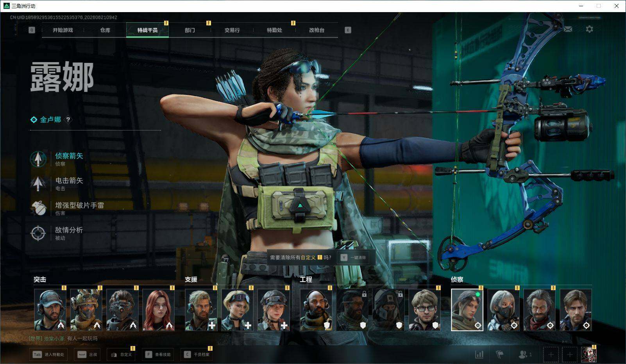Open the 干员档案 operator file button
Screen dimensions: 626x364
pyautogui.click(x=197, y=355)
